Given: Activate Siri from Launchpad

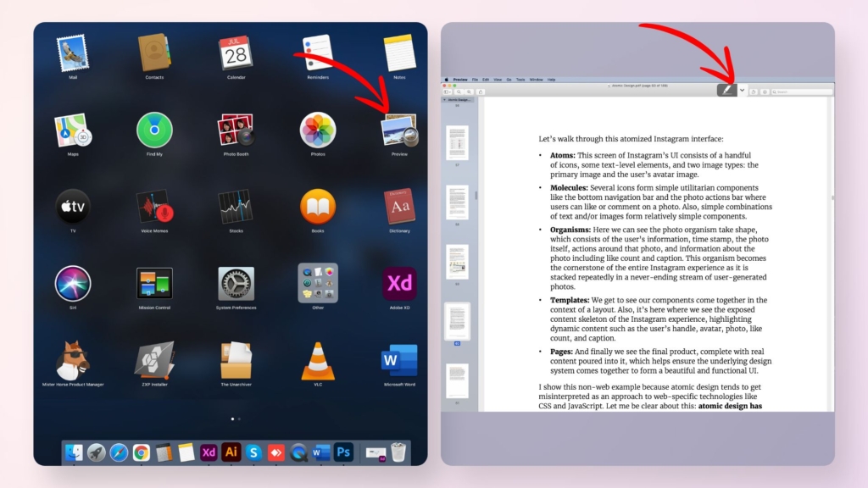Looking at the screenshot, I should click(73, 284).
